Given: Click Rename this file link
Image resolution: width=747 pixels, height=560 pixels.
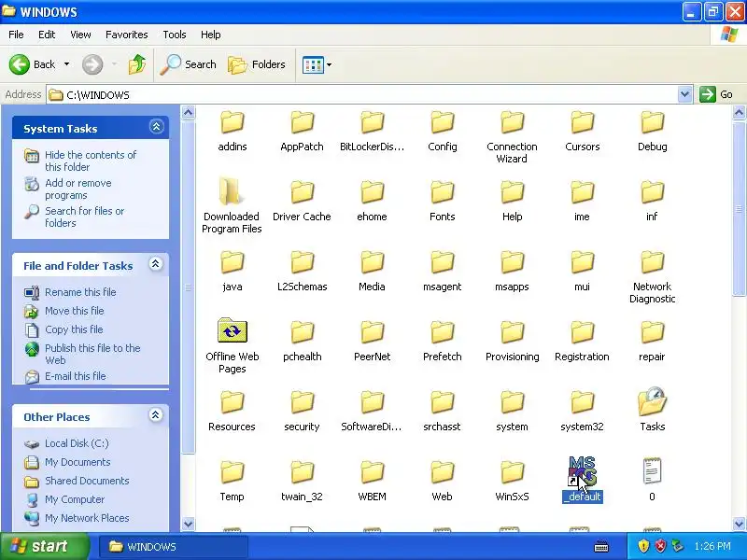Looking at the screenshot, I should [x=80, y=292].
